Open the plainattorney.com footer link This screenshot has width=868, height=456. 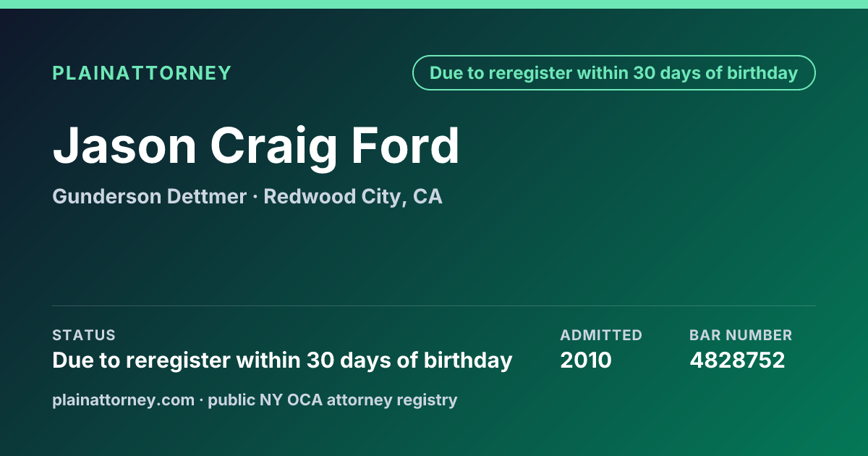point(123,400)
